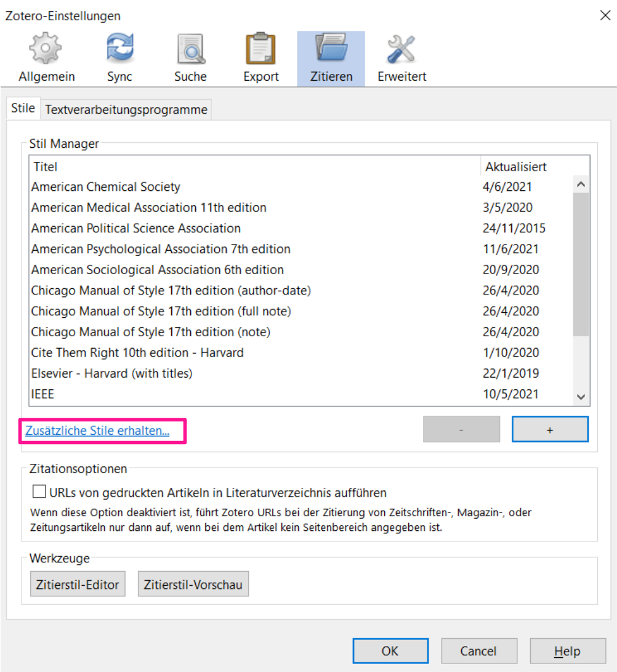Image resolution: width=617 pixels, height=672 pixels.
Task: Select Cite Them Right 10th edition - Harvard
Action: pyautogui.click(x=302, y=352)
